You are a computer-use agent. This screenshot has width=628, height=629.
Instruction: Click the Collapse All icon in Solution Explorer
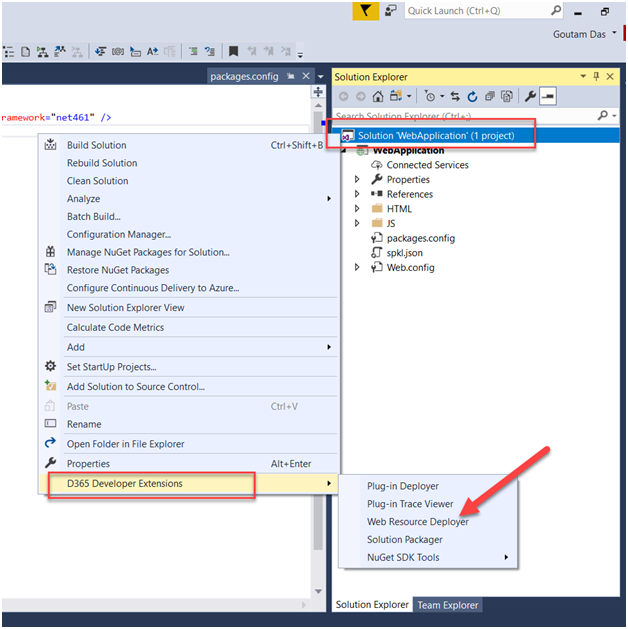490,96
